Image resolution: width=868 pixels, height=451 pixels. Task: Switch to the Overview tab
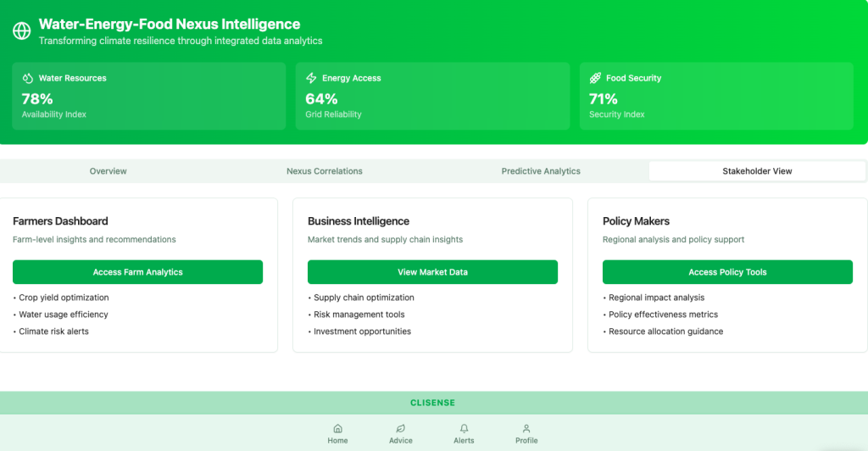(x=108, y=171)
